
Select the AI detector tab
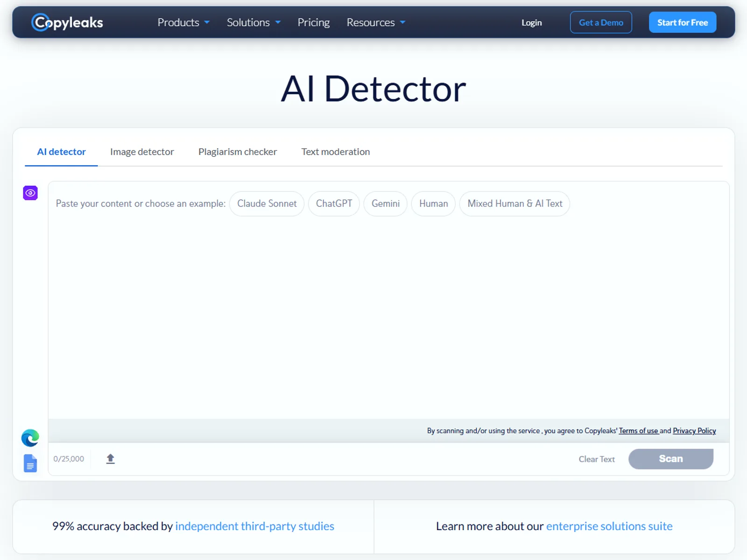coord(61,152)
